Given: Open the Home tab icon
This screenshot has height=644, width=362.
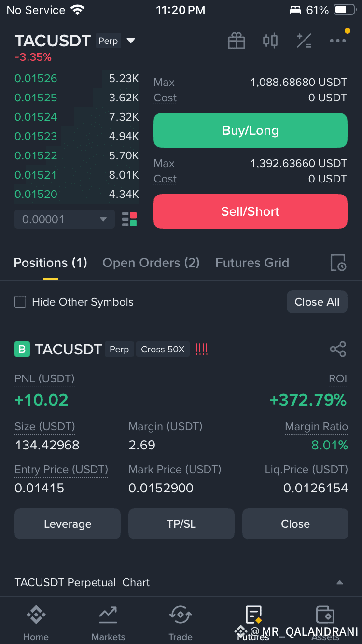Looking at the screenshot, I should 36,615.
